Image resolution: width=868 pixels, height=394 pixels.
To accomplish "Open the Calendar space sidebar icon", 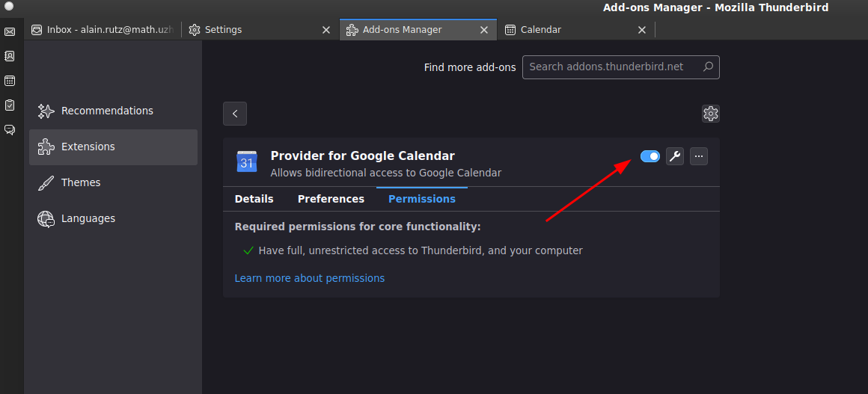I will point(10,81).
